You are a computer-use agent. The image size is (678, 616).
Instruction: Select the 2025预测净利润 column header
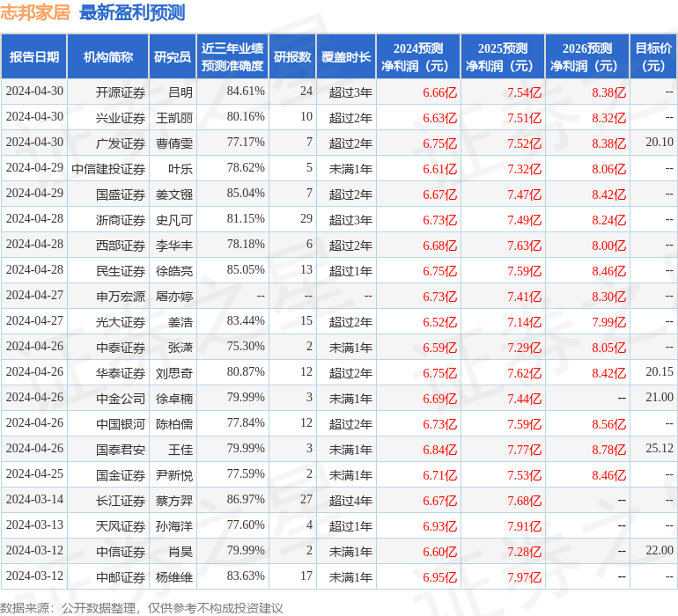[x=503, y=57]
